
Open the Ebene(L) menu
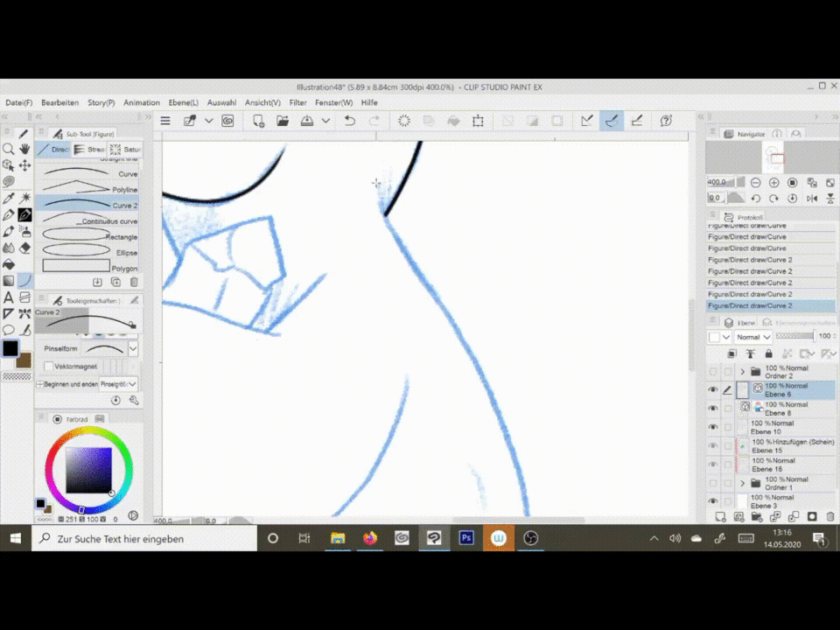[x=183, y=102]
